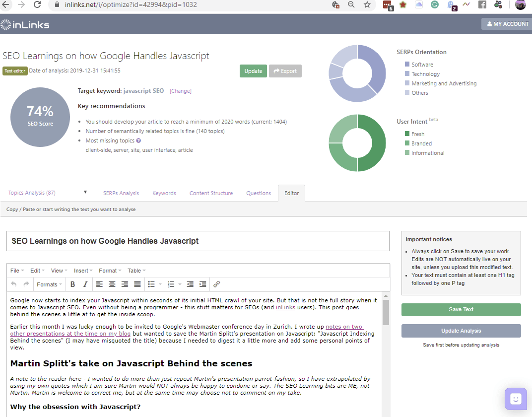This screenshot has width=532, height=417.
Task: Increase indent using the toolbar icon
Action: point(203,284)
